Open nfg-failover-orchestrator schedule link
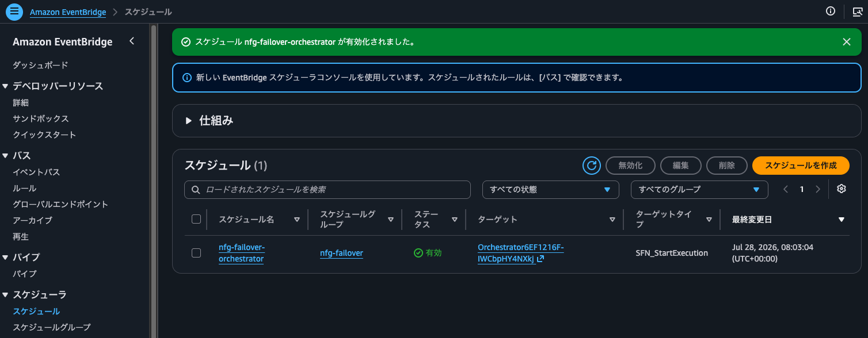 (x=242, y=253)
